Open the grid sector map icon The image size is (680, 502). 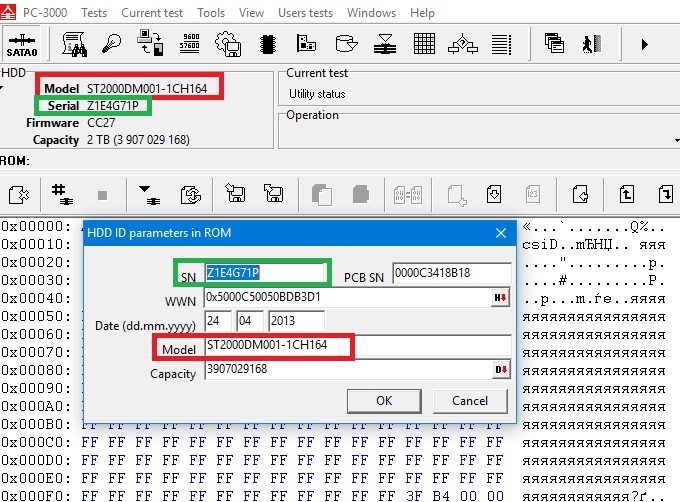[424, 44]
